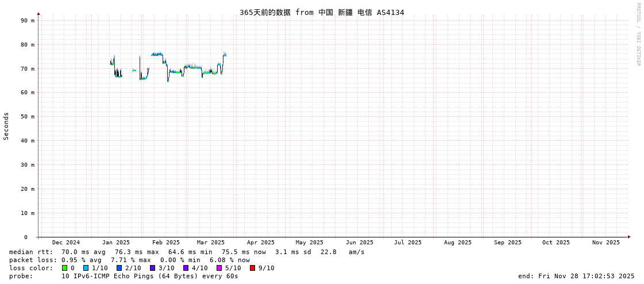Click the Dec 2024 x-axis label

tap(66, 243)
